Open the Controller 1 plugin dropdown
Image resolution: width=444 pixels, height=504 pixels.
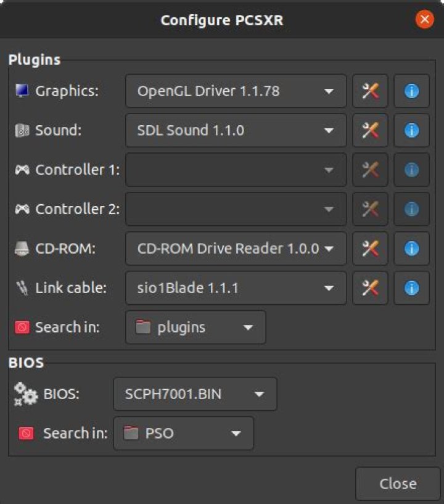click(x=236, y=170)
